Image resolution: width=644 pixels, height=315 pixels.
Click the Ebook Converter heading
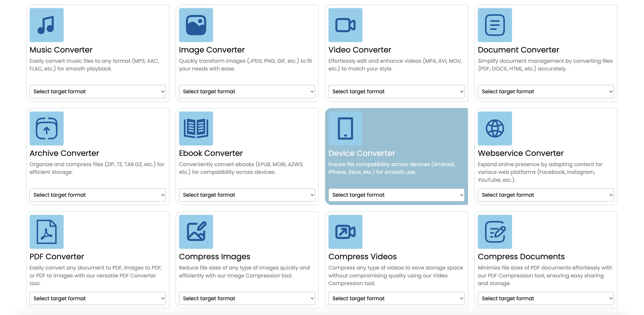[x=211, y=153]
